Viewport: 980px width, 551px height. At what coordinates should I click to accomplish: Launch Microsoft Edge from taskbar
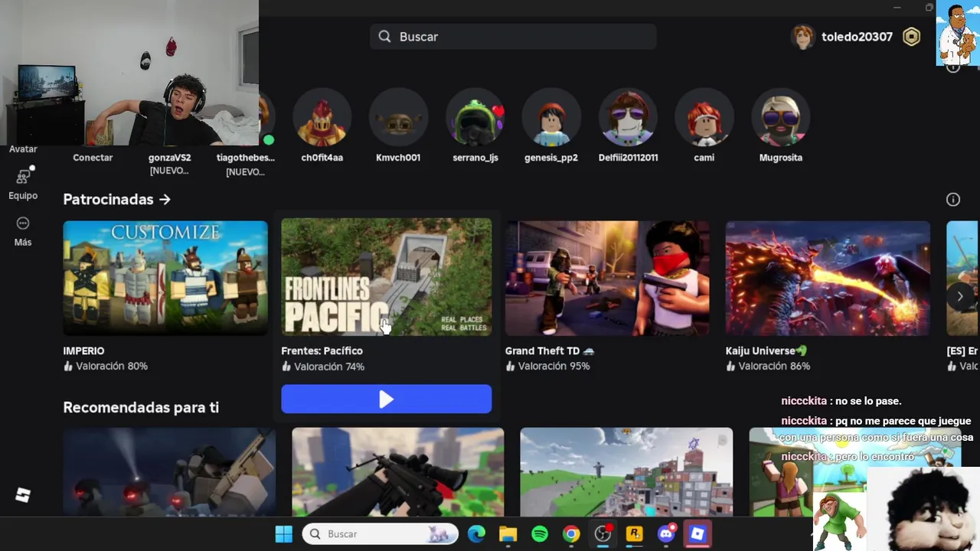coord(476,534)
